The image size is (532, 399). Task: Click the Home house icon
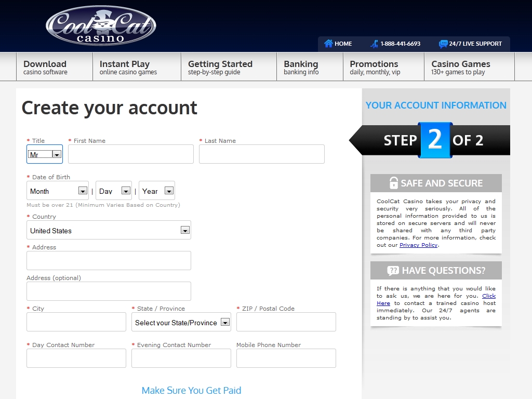[328, 44]
